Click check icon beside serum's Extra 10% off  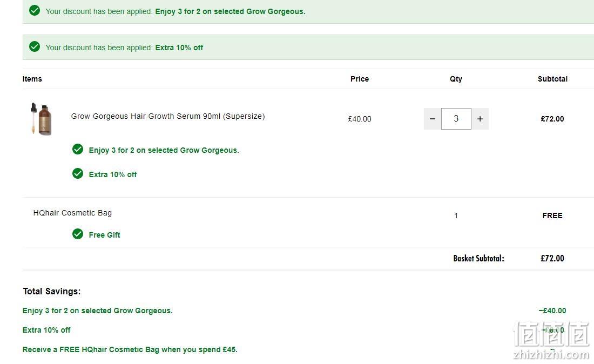click(78, 173)
